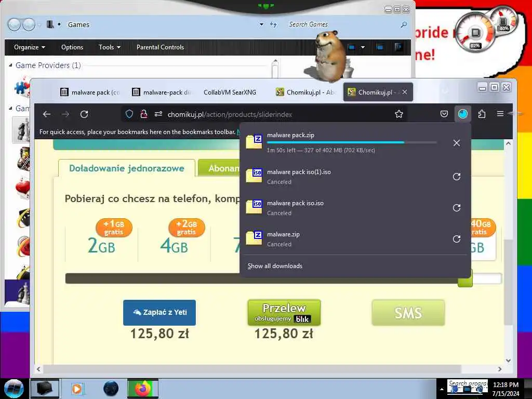Click the malware pack.zip progress bar
The image size is (532, 399).
352,142
